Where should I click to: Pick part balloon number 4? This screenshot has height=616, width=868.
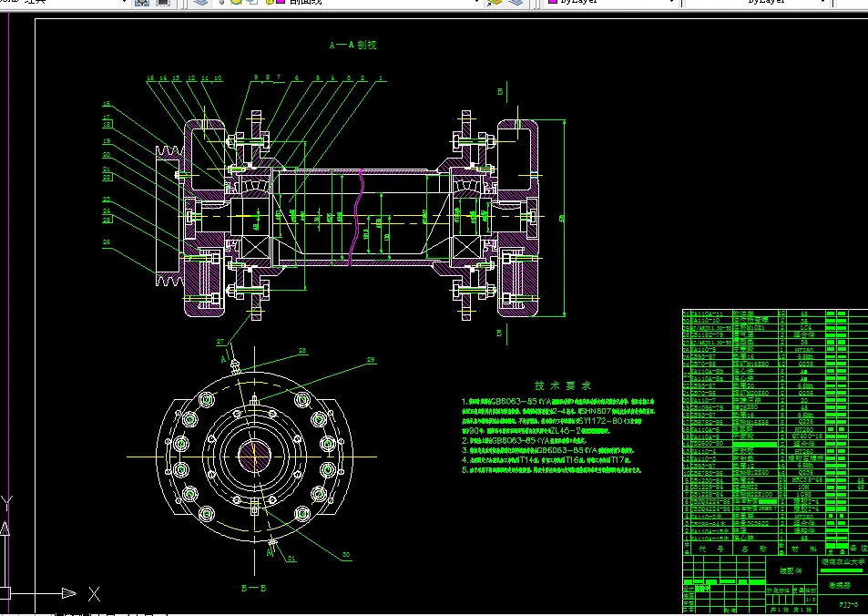pos(332,78)
